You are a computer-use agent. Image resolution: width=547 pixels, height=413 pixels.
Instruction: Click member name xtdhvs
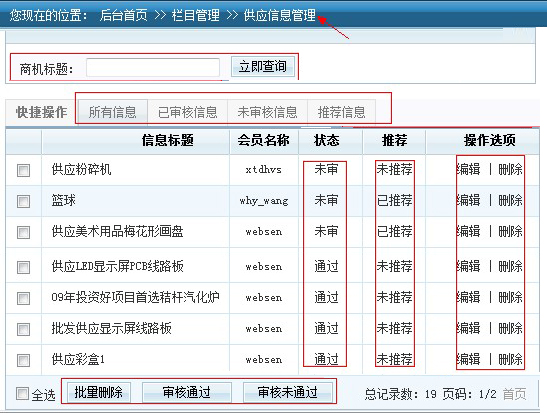(263, 170)
